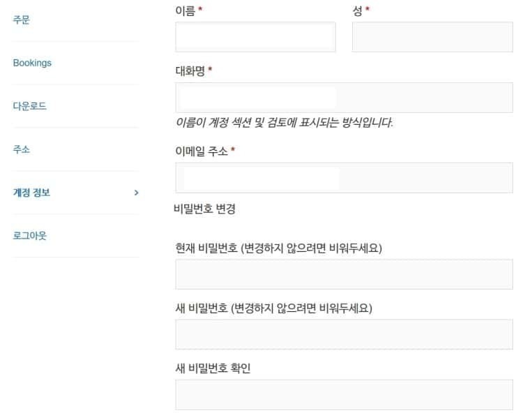Open the 계정 정보 sidebar link
This screenshot has width=523, height=420.
click(x=32, y=193)
